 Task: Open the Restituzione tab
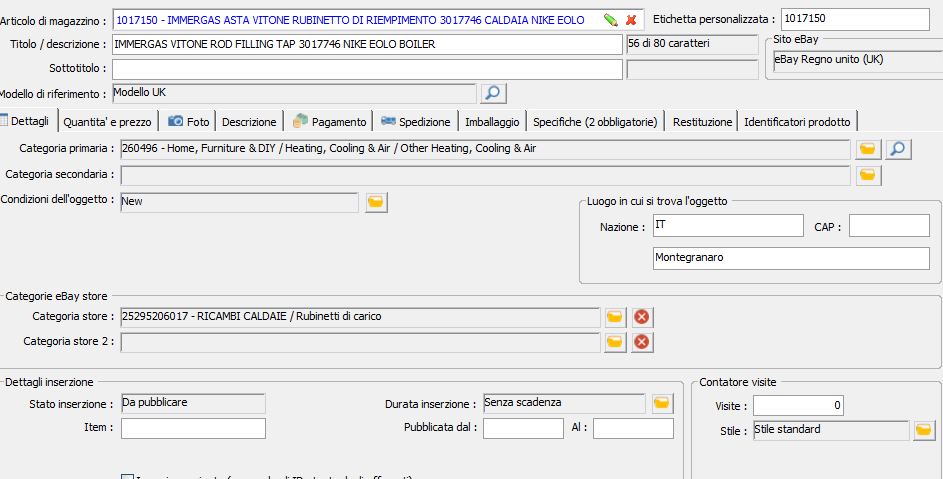[702, 122]
